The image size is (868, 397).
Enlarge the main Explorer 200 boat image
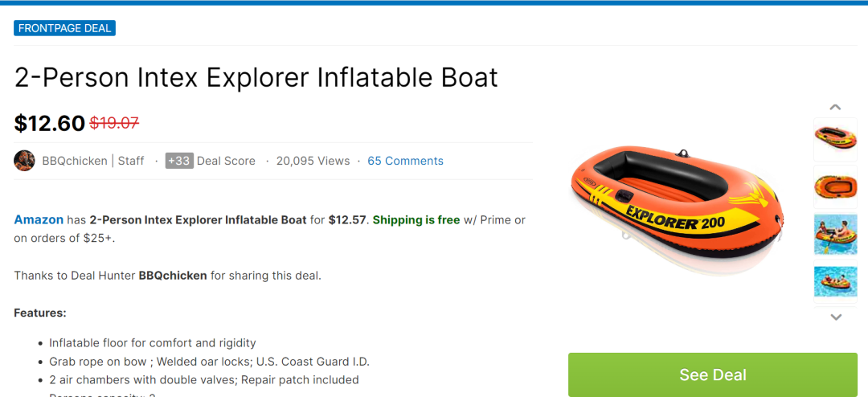pyautogui.click(x=676, y=208)
